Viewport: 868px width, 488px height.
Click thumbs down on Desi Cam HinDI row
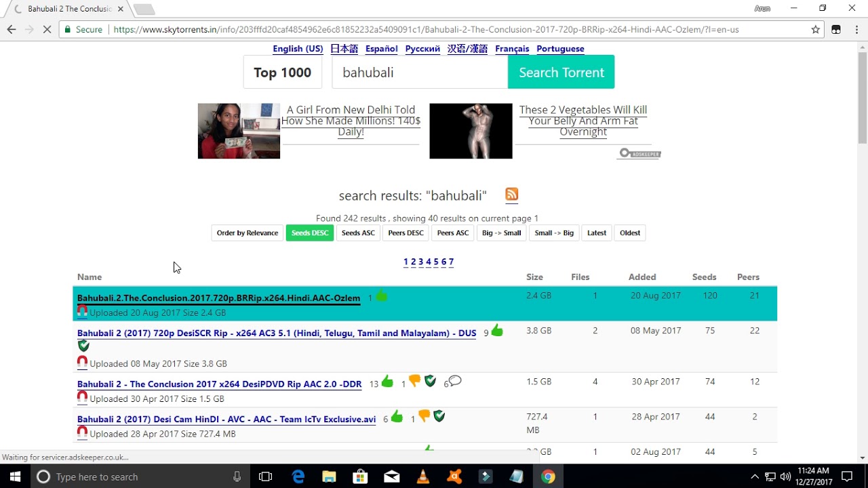[x=424, y=417]
